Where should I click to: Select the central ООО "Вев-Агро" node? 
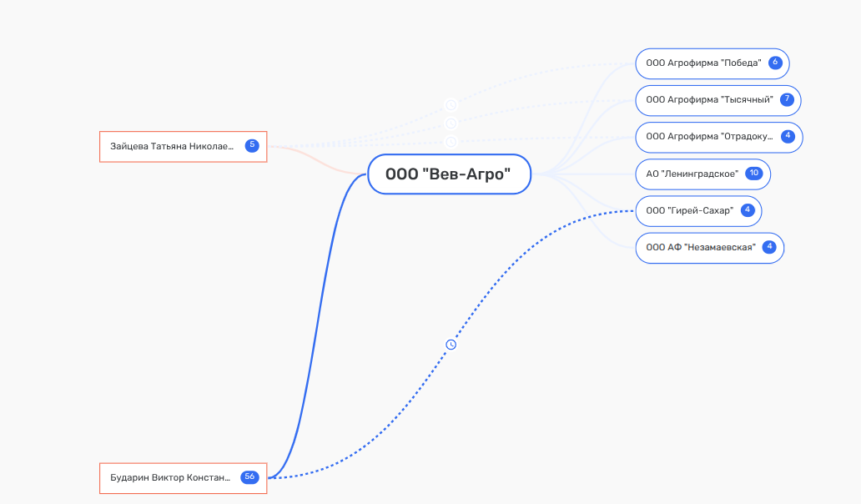tap(449, 174)
